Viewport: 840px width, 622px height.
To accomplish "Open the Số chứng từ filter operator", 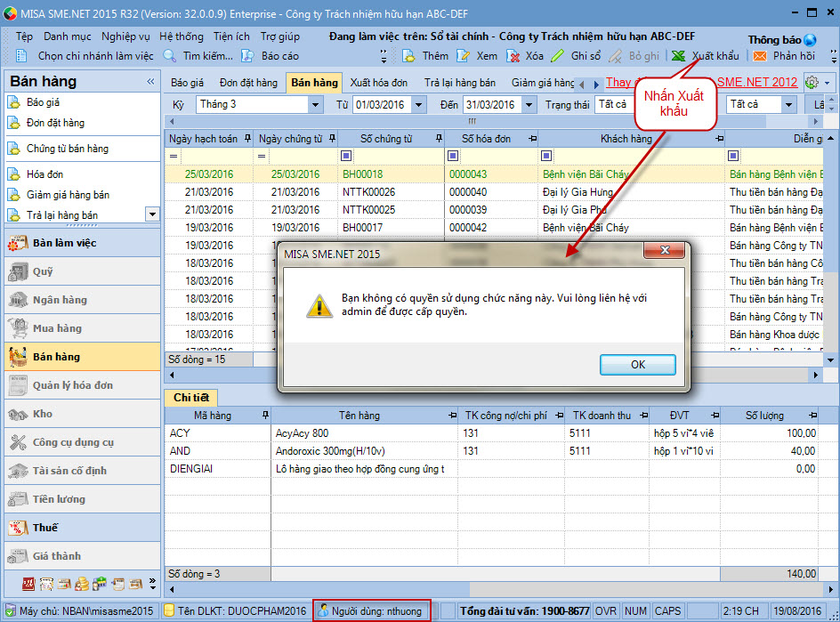I will tap(346, 156).
